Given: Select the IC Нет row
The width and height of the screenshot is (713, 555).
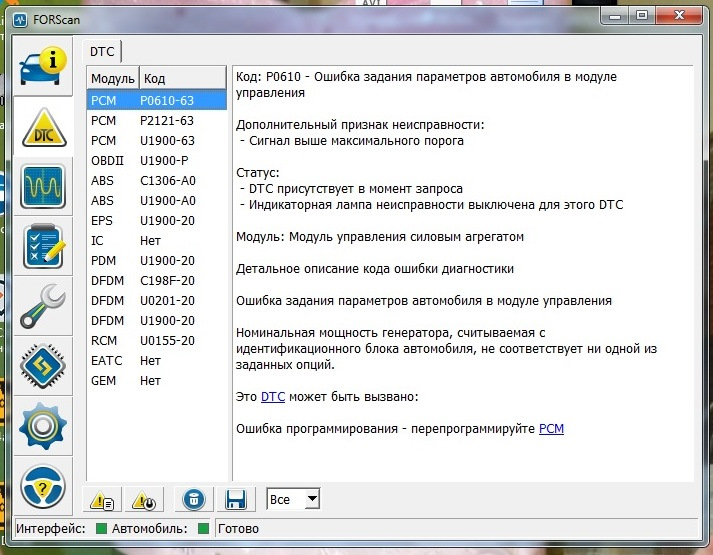Looking at the screenshot, I should 156,240.
